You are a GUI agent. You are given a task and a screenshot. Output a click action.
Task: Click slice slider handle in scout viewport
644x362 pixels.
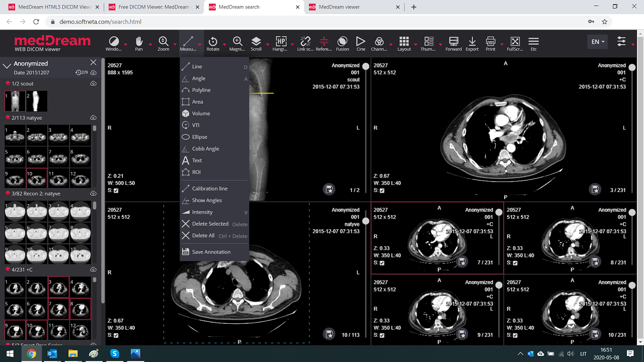coord(366,66)
